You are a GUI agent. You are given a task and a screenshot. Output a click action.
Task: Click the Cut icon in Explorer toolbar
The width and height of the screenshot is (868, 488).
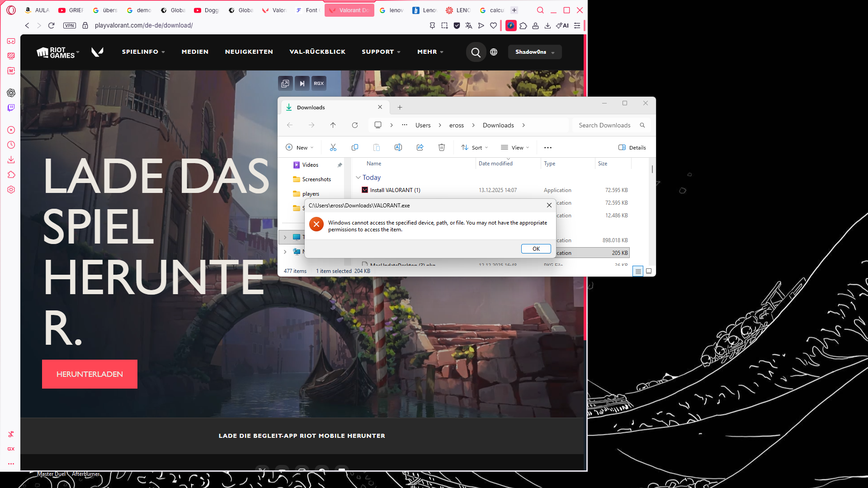(x=333, y=147)
